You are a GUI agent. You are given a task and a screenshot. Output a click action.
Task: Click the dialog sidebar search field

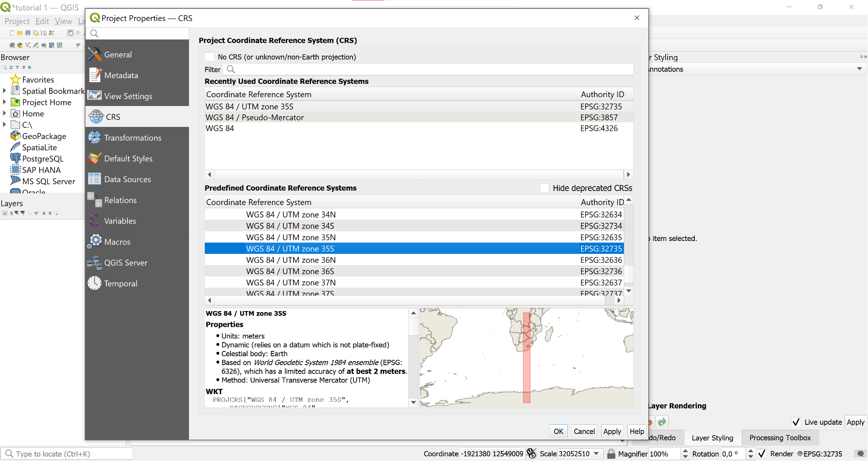tap(137, 33)
